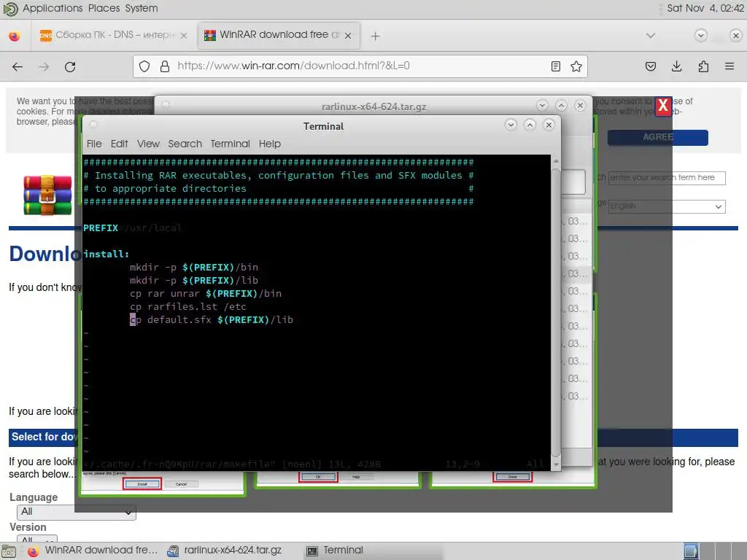The image size is (747, 560).
Task: Click the 'cp rarfiles.lst /etc' line
Action: tap(188, 307)
